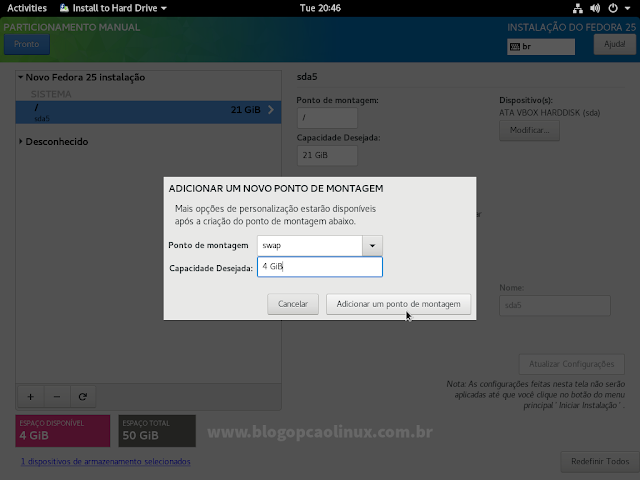Click Adicionar um ponto de montagem button

[x=398, y=304]
